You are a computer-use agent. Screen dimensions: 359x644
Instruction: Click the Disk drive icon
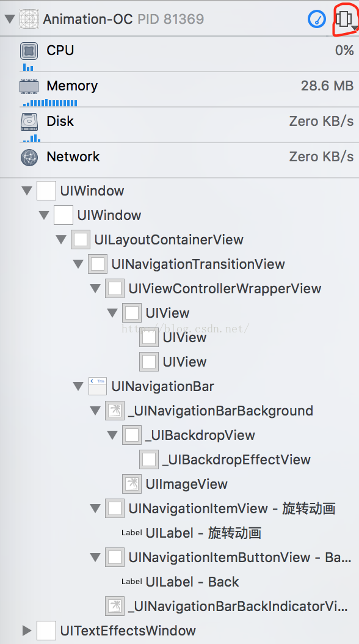click(29, 122)
